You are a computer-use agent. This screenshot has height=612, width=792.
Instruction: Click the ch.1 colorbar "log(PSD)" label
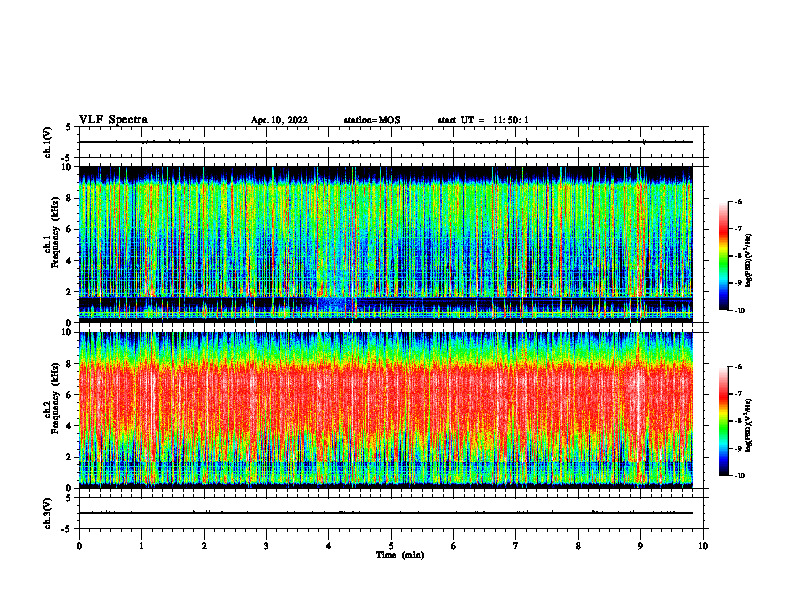tap(749, 260)
